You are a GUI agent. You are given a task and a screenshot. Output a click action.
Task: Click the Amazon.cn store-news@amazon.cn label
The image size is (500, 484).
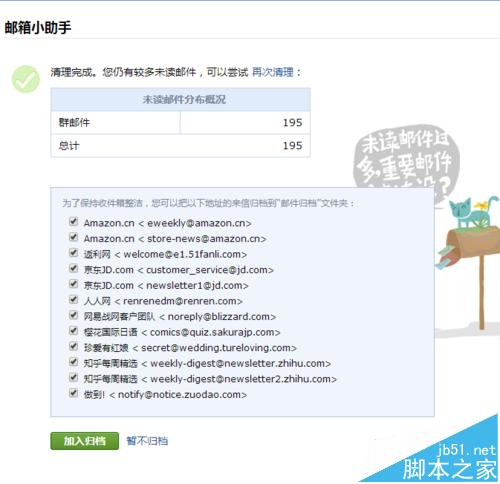tap(175, 239)
